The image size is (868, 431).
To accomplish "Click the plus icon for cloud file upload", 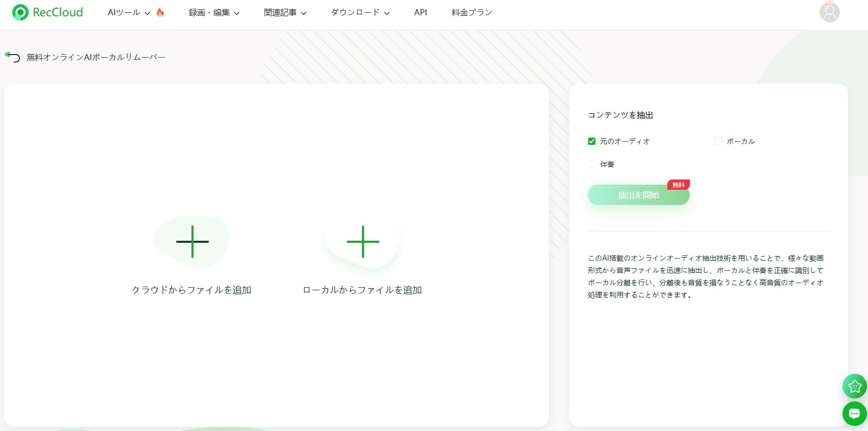I will tap(192, 241).
